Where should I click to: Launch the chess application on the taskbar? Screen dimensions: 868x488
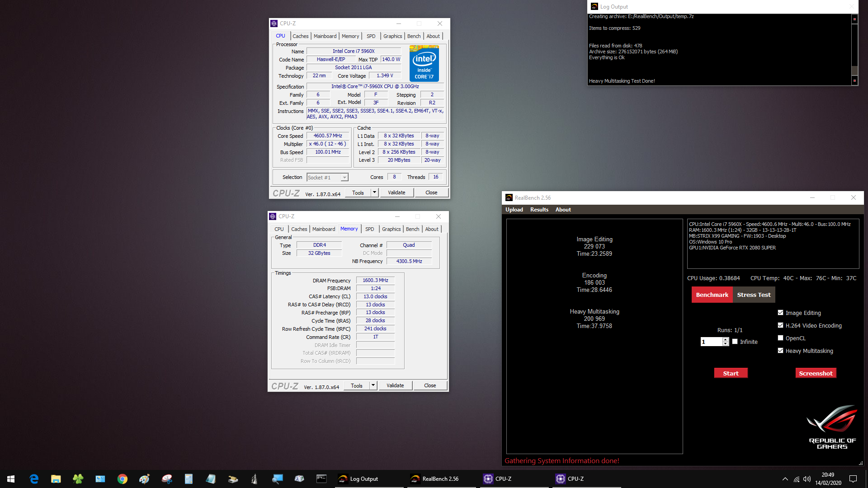255,479
